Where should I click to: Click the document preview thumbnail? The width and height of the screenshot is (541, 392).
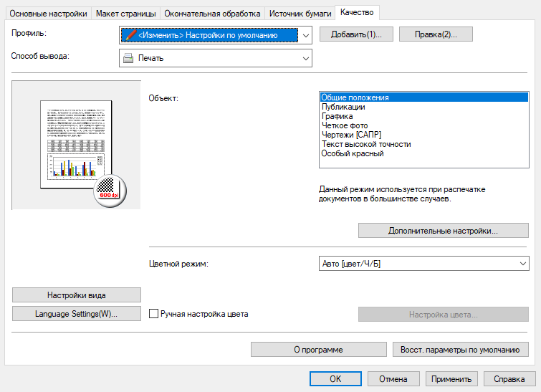pyautogui.click(x=76, y=145)
